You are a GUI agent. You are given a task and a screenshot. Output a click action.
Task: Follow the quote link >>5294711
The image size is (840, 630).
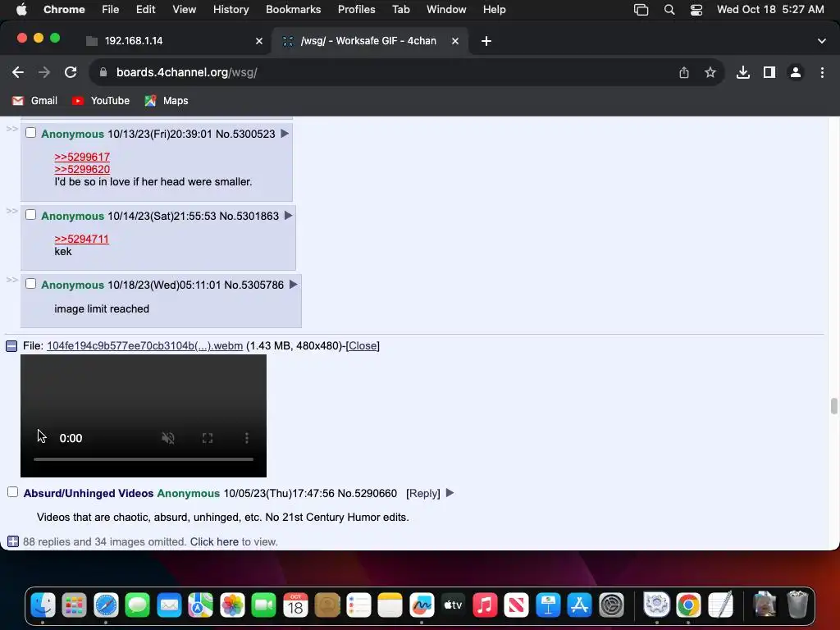coord(81,239)
